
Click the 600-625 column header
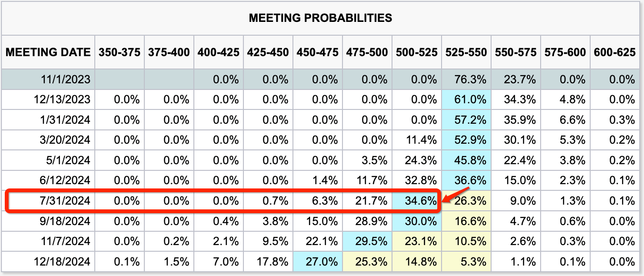pyautogui.click(x=614, y=52)
